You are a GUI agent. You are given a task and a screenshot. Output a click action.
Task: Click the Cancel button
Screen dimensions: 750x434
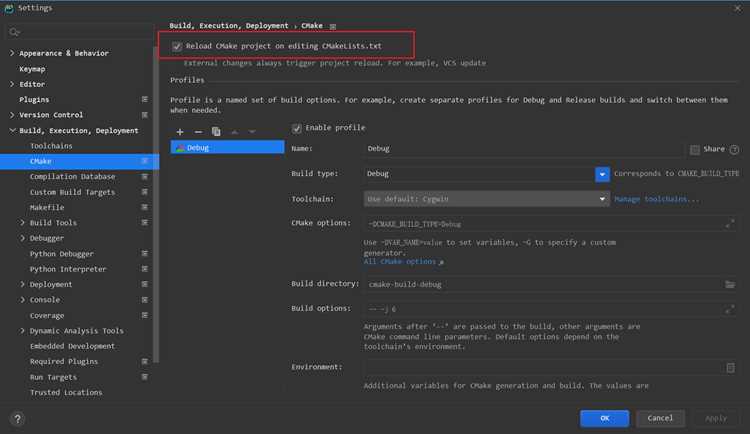point(660,418)
